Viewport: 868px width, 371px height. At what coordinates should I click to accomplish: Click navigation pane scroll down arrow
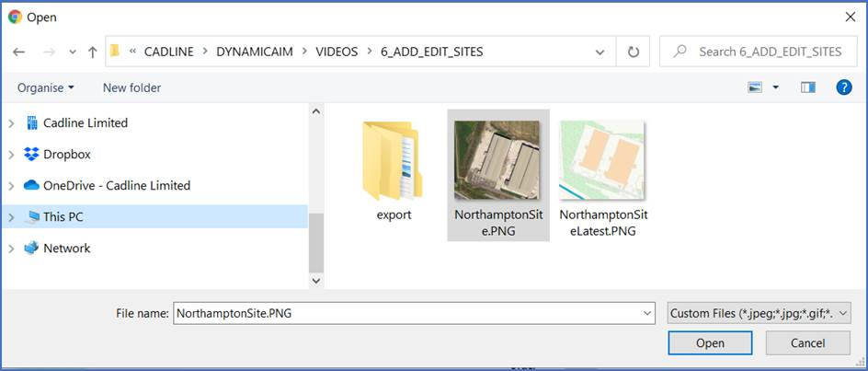(316, 281)
